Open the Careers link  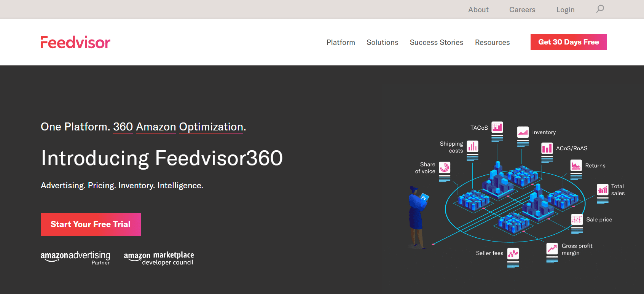tap(522, 10)
